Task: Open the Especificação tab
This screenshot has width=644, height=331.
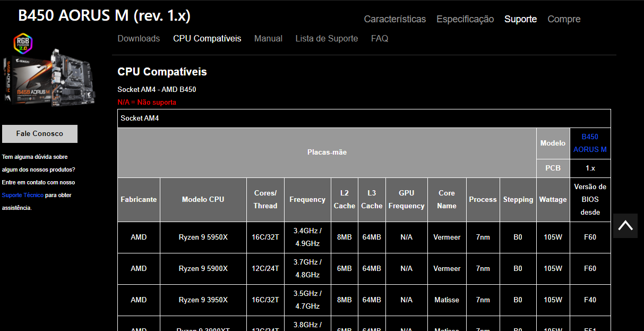Action: pos(465,19)
